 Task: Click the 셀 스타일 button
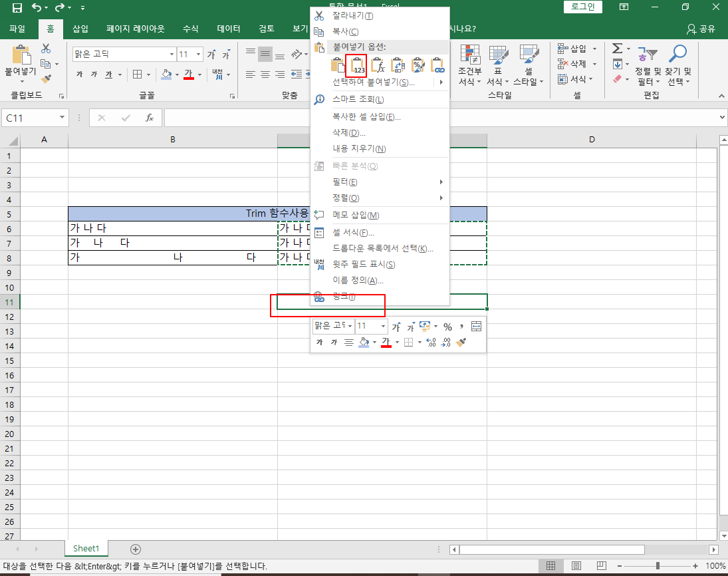[528, 65]
